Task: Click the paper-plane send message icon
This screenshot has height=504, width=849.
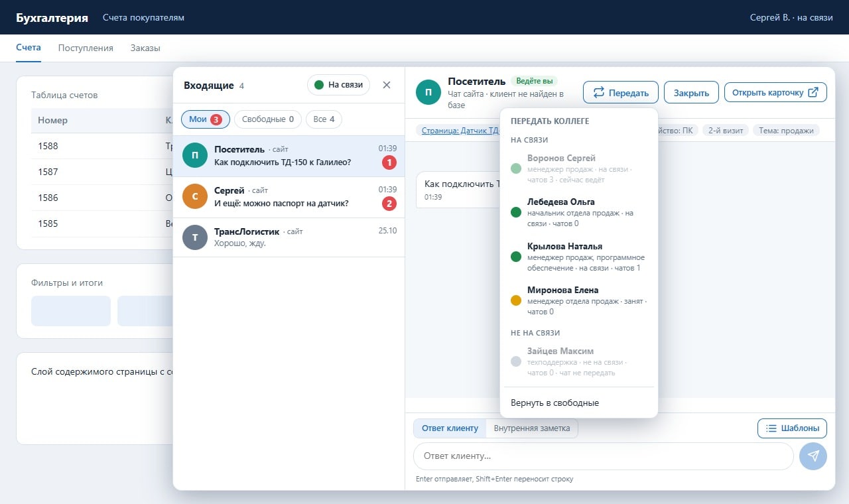Action: coord(813,456)
